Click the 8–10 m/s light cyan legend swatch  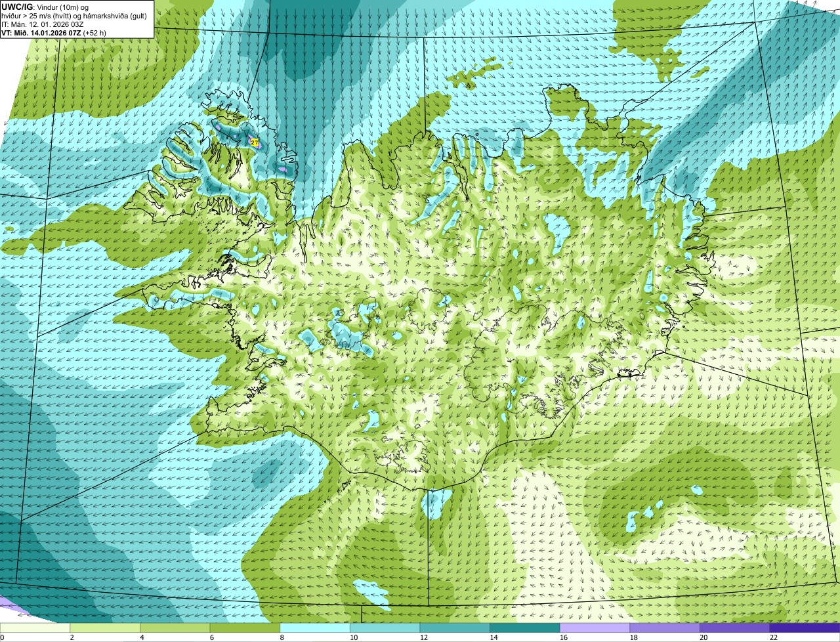click(315, 628)
